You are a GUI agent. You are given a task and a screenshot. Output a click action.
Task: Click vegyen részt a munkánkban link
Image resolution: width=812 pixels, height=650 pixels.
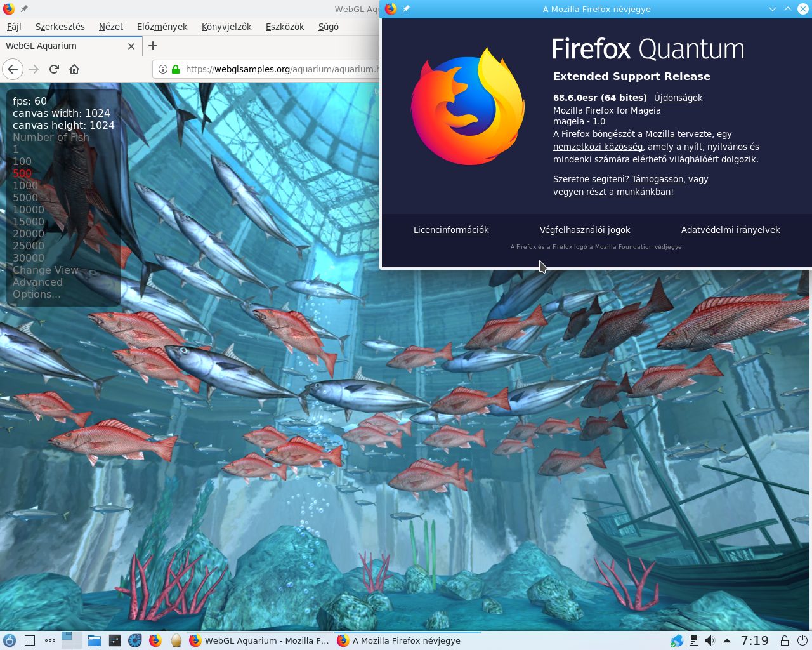tap(613, 192)
